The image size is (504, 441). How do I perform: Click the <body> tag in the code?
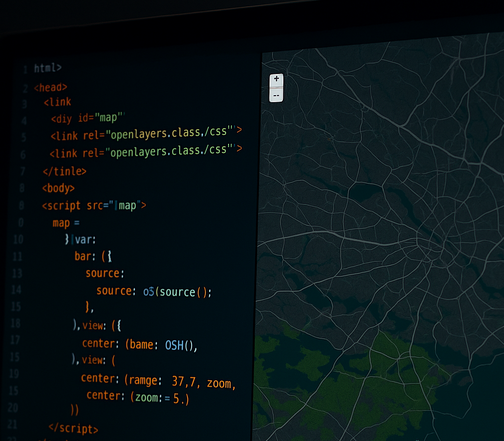point(58,188)
